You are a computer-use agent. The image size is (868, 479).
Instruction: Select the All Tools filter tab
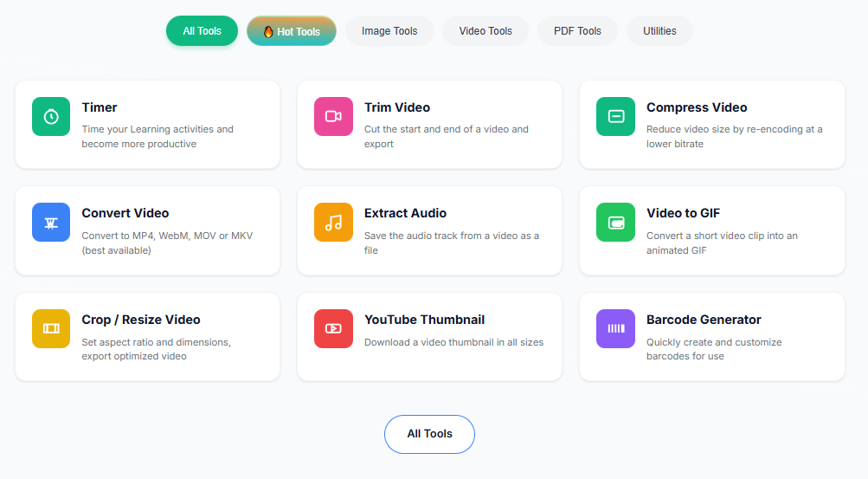coord(202,31)
